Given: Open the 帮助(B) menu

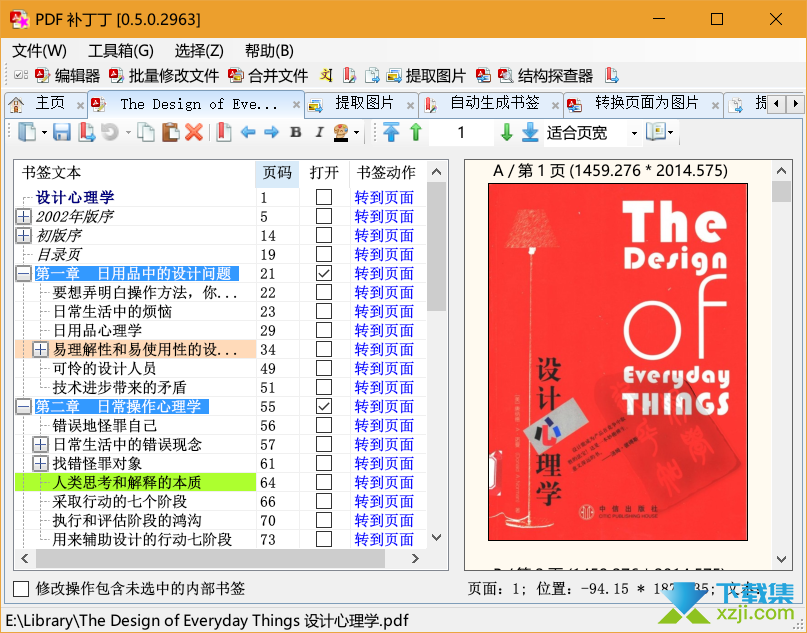Looking at the screenshot, I should (269, 51).
